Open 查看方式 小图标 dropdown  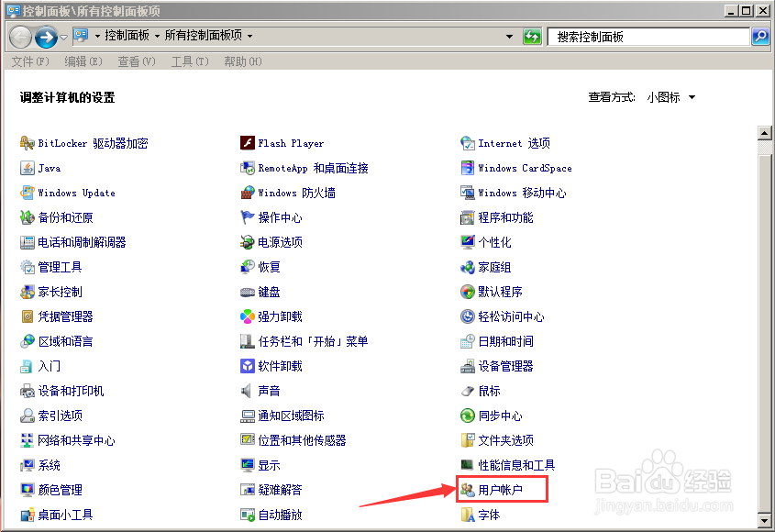tap(671, 97)
